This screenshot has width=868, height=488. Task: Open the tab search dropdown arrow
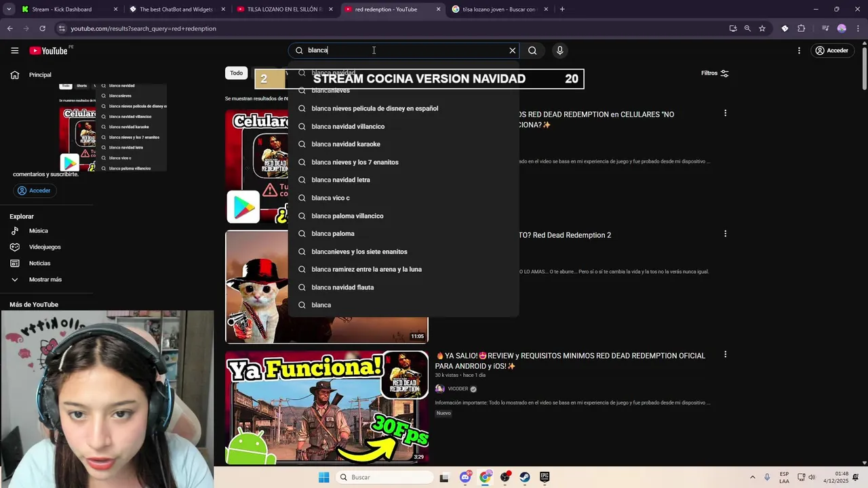[x=9, y=9]
